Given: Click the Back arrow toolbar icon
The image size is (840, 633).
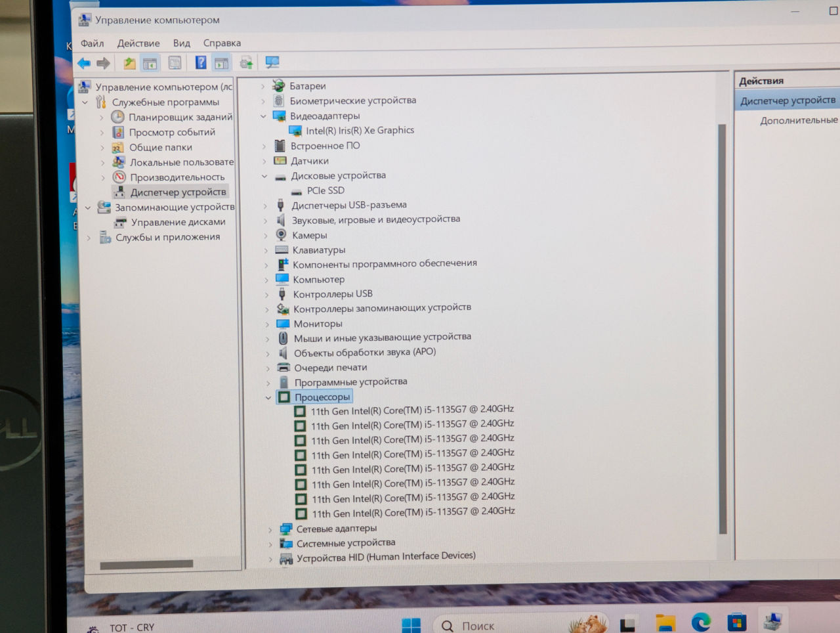Looking at the screenshot, I should [x=84, y=63].
